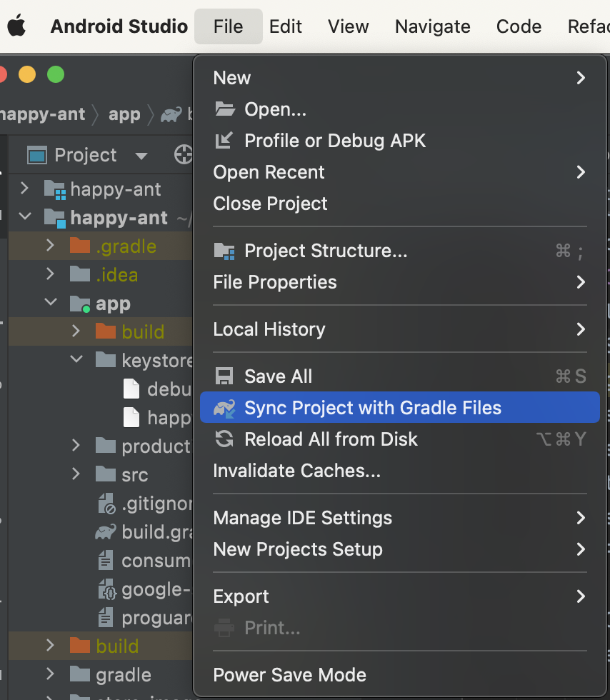Click the Reload All from Disk refresh icon

[224, 439]
